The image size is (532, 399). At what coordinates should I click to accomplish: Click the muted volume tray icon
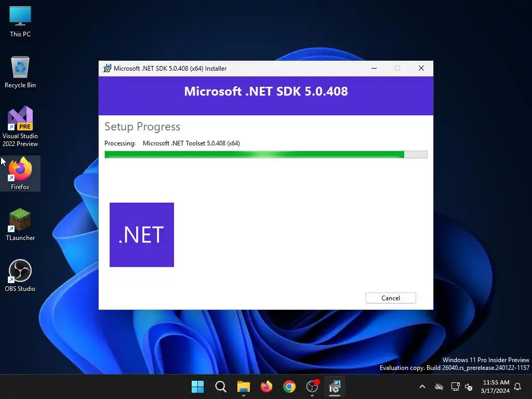coord(469,387)
